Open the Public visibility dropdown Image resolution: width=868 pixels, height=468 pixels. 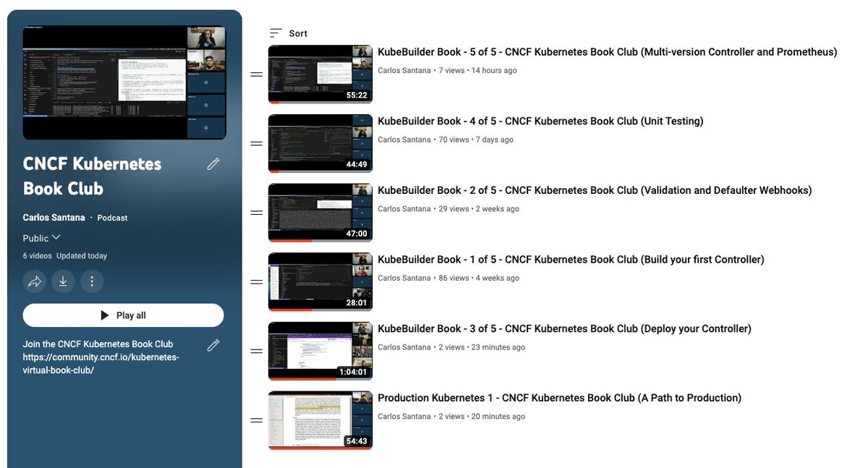click(42, 238)
